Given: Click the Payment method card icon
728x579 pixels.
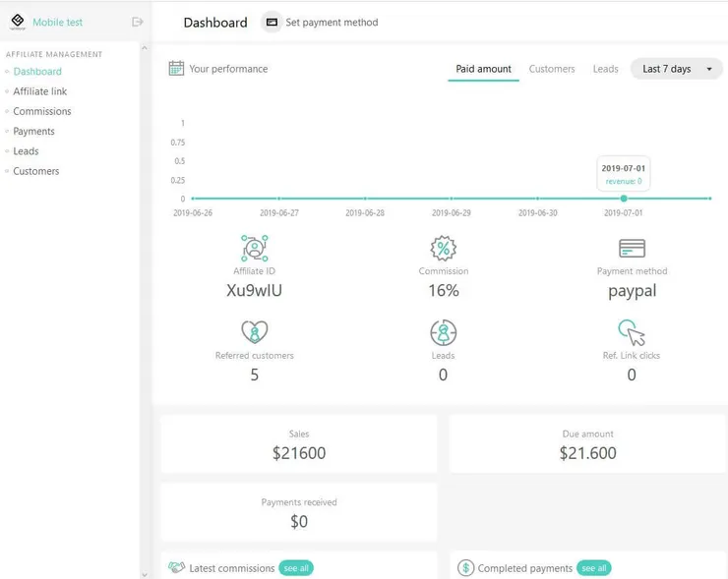Looking at the screenshot, I should click(x=632, y=248).
